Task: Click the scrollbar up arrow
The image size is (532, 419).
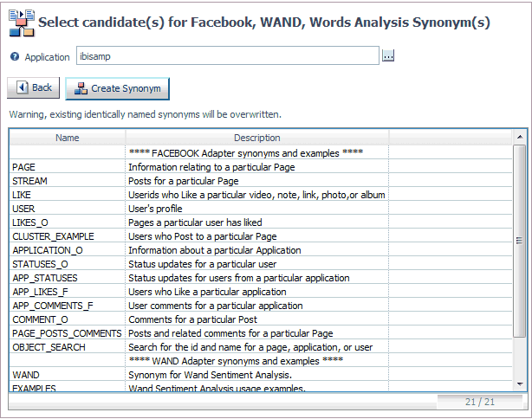Action: [x=520, y=137]
